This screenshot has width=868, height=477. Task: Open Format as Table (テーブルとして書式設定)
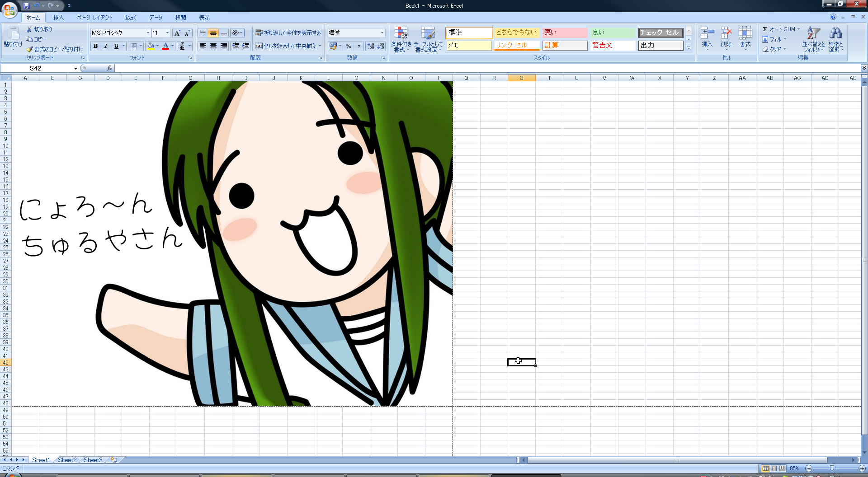click(x=428, y=40)
